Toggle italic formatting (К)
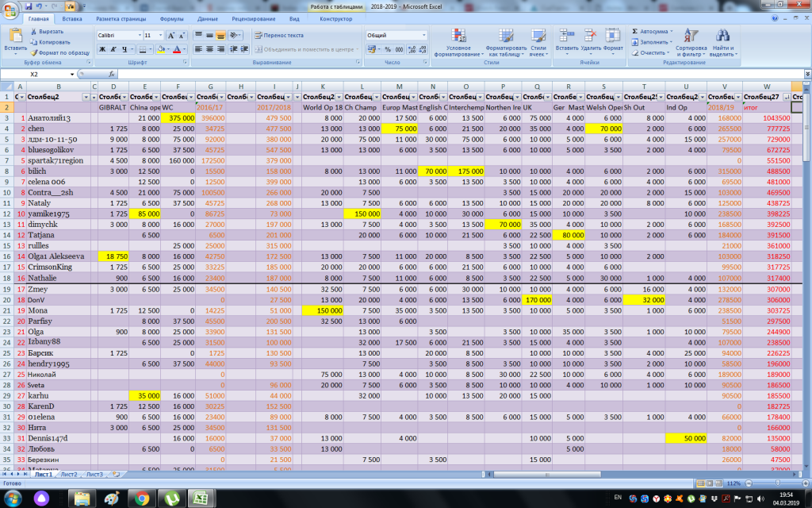 point(113,49)
